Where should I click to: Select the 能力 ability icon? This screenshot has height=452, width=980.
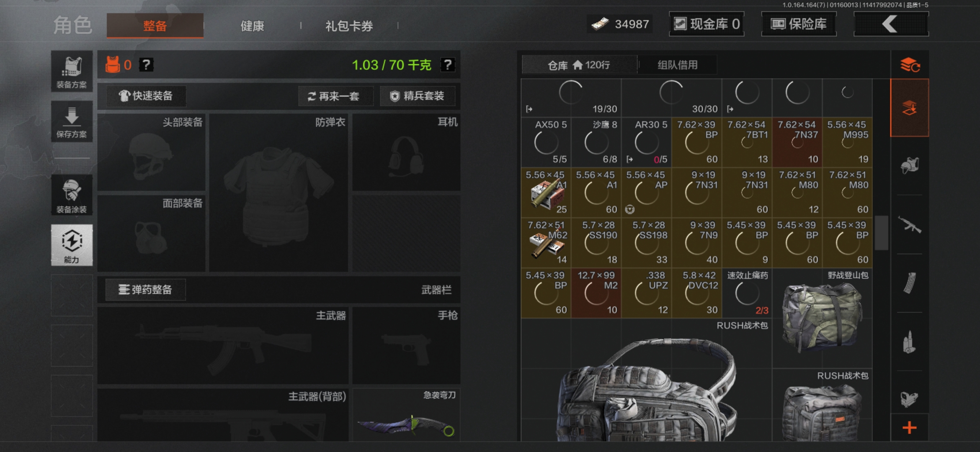72,245
